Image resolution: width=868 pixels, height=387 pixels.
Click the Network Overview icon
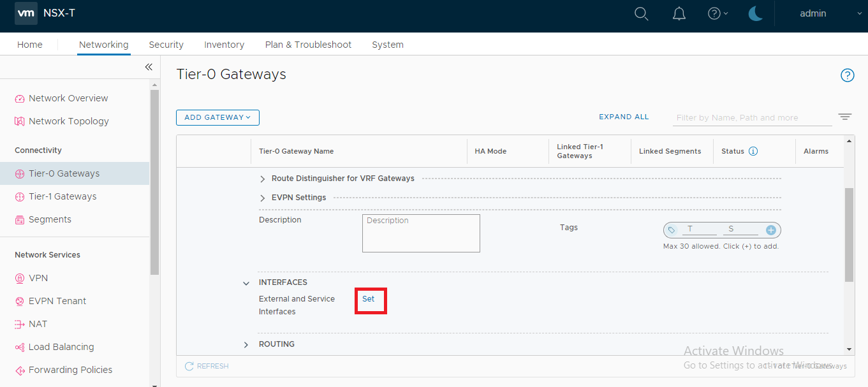[x=19, y=99]
